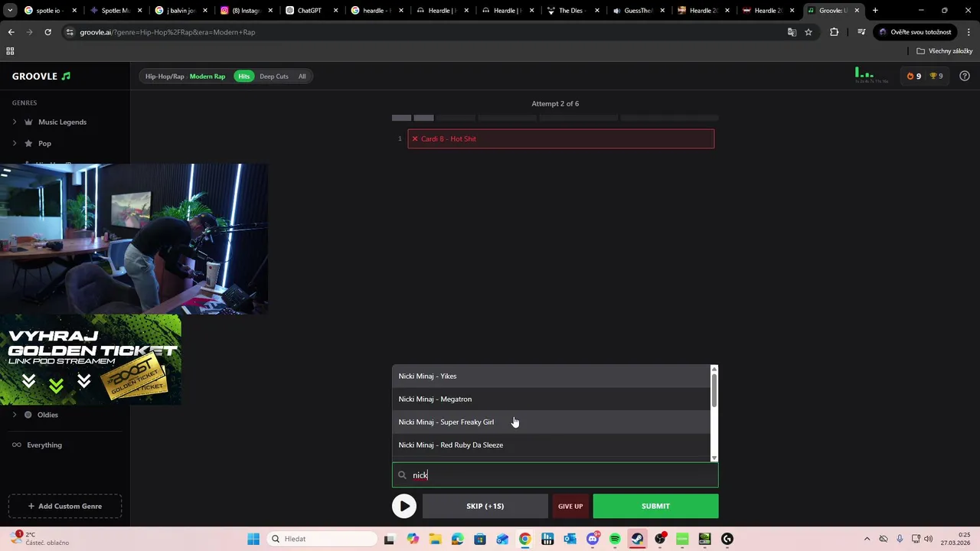The image size is (980, 551).
Task: Choose Nicki Minaj - Yikes suggestion
Action: [551, 376]
